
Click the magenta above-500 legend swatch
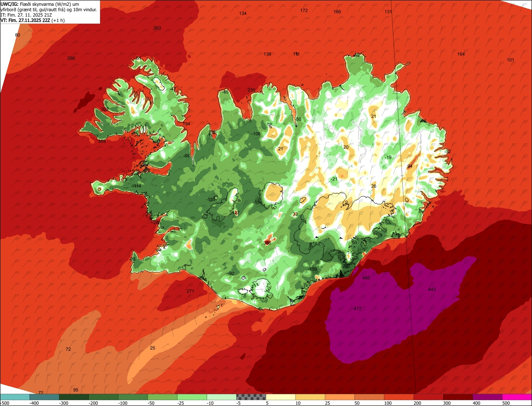pyautogui.click(x=517, y=397)
